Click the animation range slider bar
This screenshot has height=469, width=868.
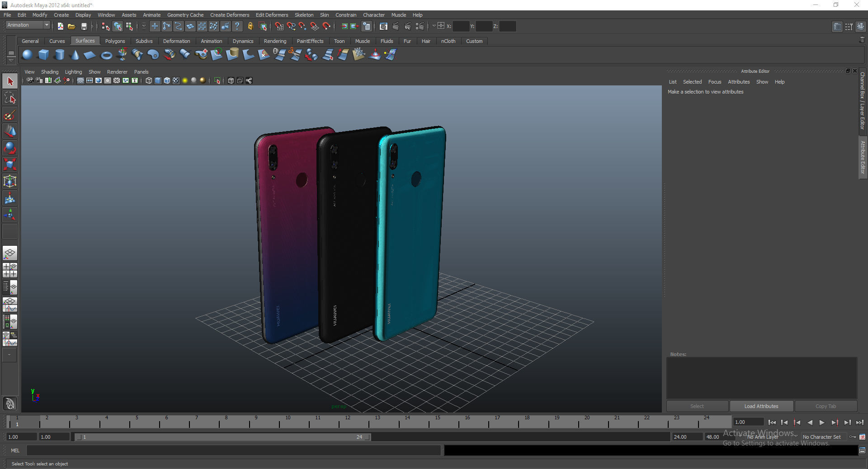[222, 437]
